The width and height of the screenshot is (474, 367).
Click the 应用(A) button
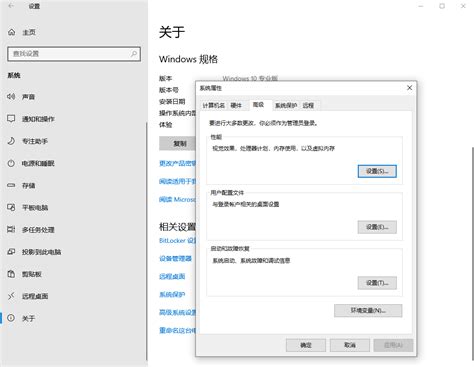click(393, 345)
